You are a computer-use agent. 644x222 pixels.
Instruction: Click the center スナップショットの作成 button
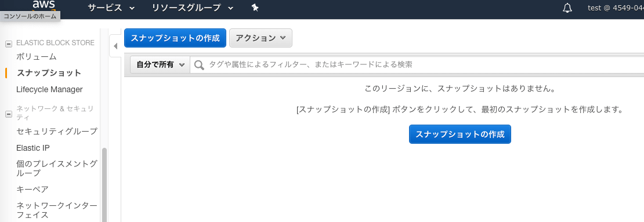pos(460,134)
